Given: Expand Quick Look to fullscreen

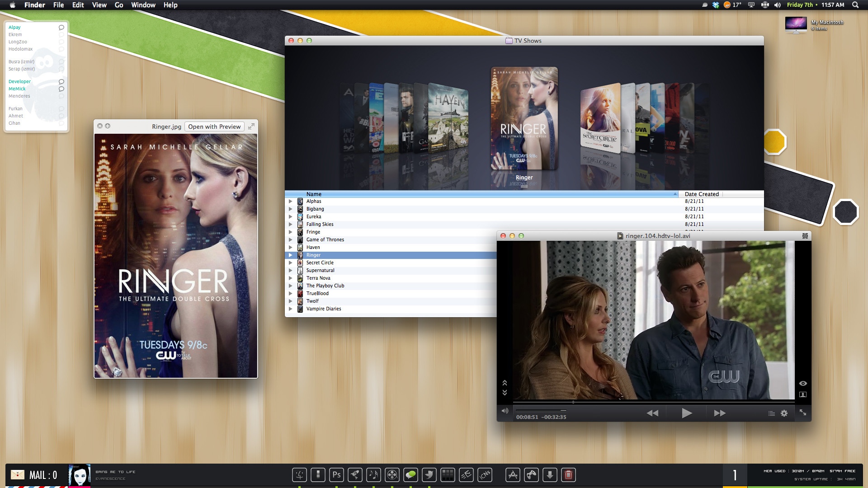Looking at the screenshot, I should 251,127.
